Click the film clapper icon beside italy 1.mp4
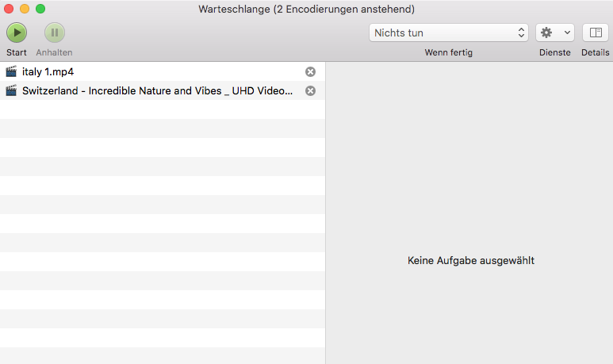Viewport: 613px width, 364px height. pos(11,71)
